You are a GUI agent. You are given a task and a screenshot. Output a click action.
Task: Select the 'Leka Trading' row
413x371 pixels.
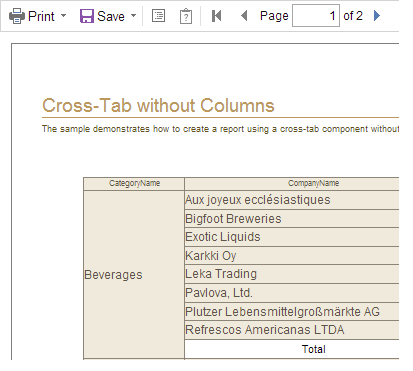(x=292, y=274)
